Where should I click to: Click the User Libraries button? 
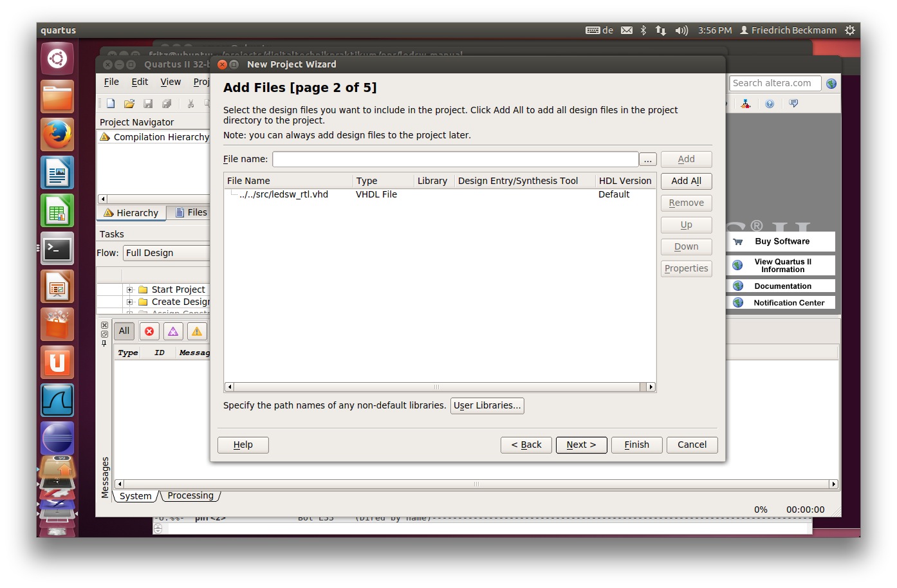pos(487,405)
